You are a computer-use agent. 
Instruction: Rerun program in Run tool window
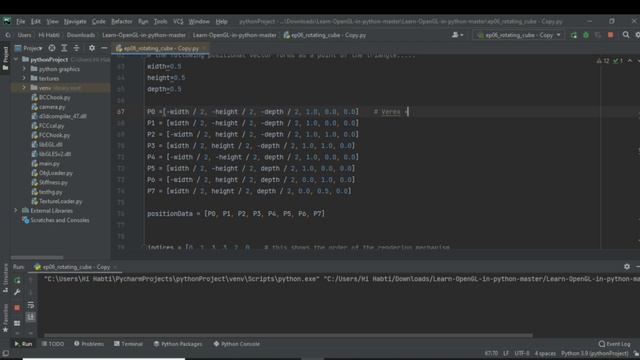[17, 280]
